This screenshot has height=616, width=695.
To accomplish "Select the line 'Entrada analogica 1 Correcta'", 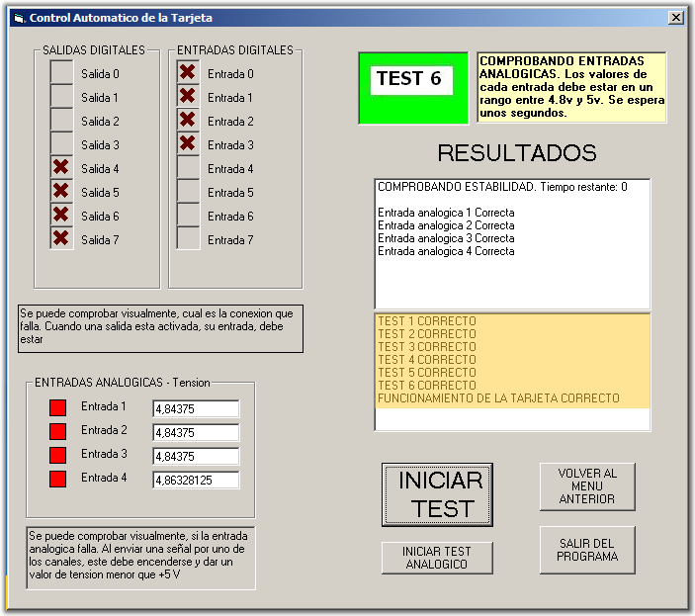I will click(x=446, y=213).
